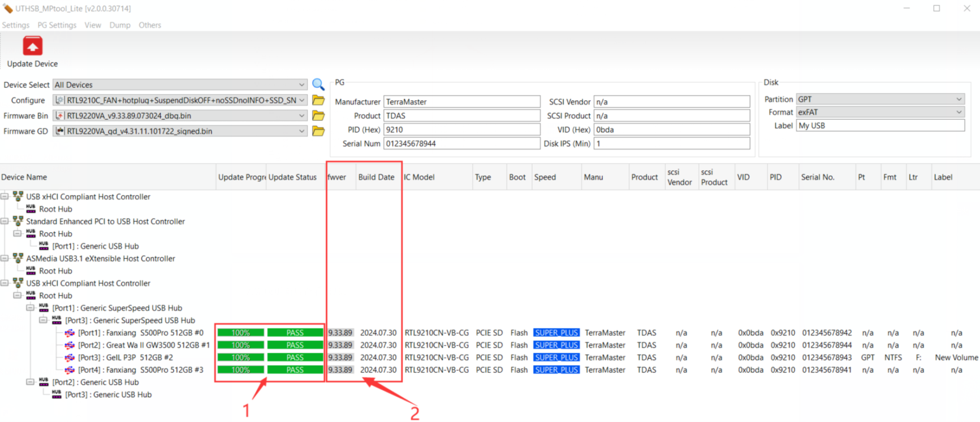Screen dimensions: 980x422
Task: Select bottom [Port3] : Generic USB Hub row
Action: [108, 394]
